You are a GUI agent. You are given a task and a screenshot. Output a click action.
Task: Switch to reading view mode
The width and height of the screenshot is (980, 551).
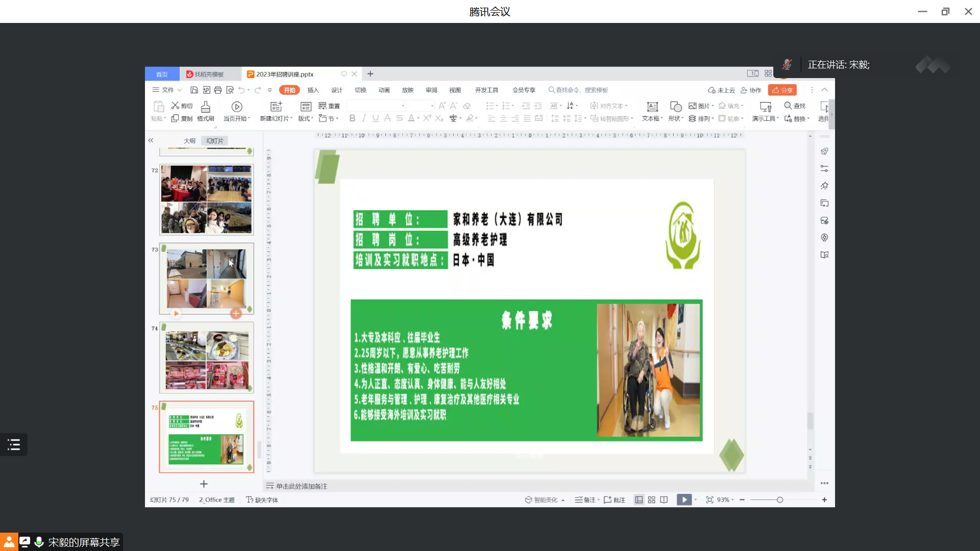664,500
